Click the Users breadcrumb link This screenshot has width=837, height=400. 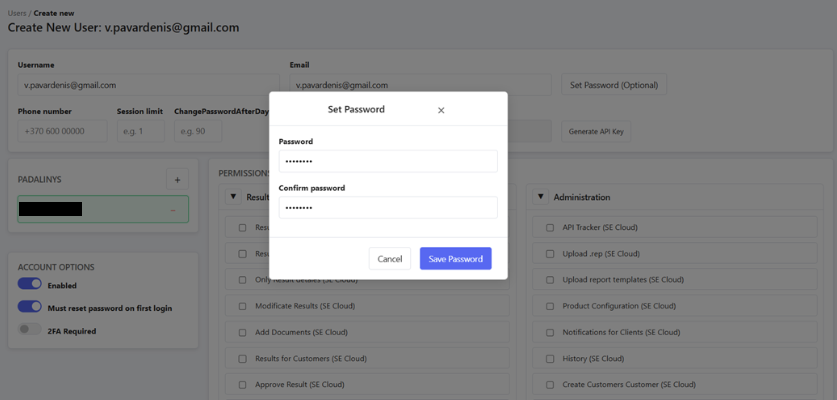(x=17, y=13)
